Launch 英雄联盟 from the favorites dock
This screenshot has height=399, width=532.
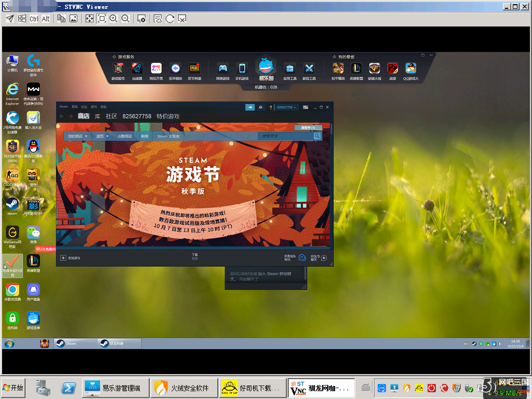point(356,71)
